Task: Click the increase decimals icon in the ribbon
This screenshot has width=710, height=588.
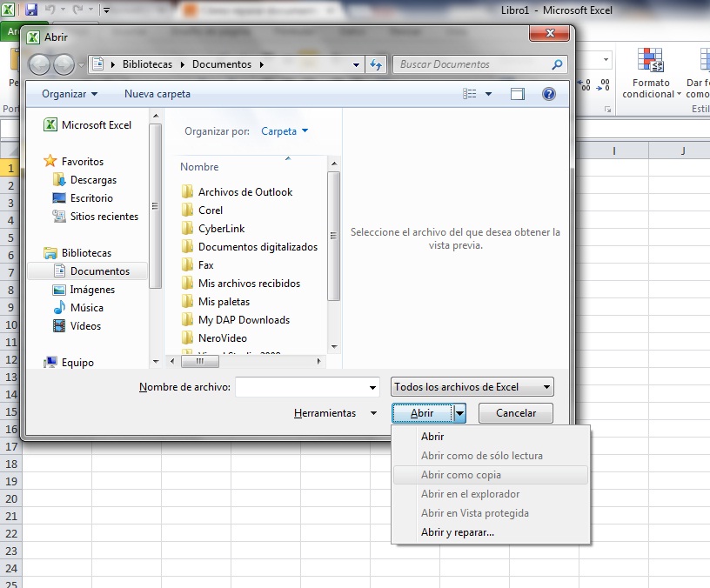Action: tap(585, 84)
